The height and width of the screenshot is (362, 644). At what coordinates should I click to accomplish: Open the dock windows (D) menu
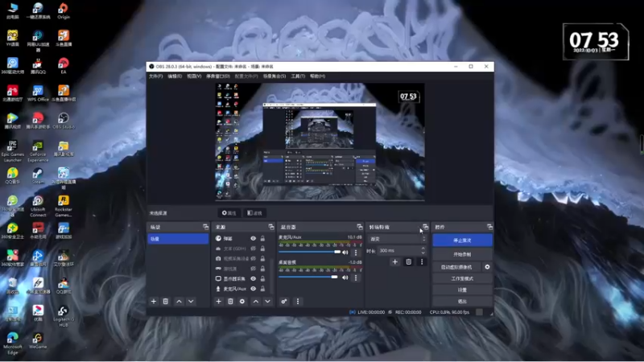tap(217, 76)
